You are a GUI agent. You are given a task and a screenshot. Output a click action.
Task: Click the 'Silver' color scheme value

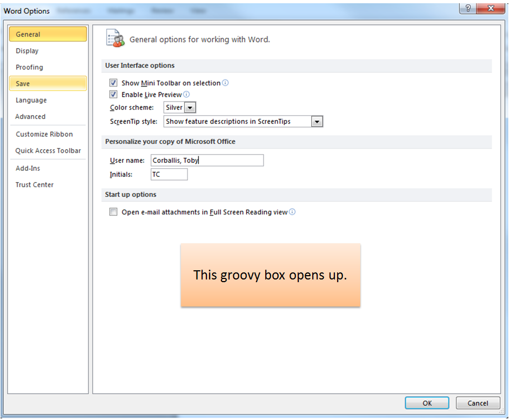click(x=174, y=107)
